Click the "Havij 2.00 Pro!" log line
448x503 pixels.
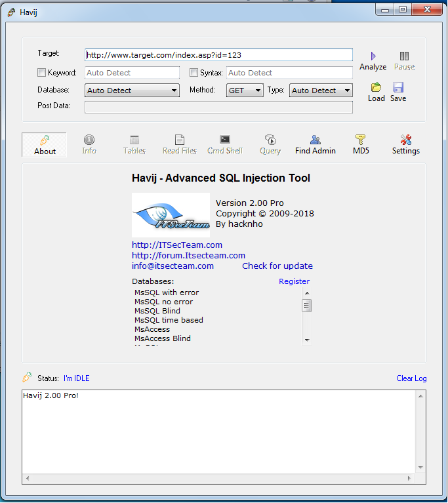pos(51,395)
